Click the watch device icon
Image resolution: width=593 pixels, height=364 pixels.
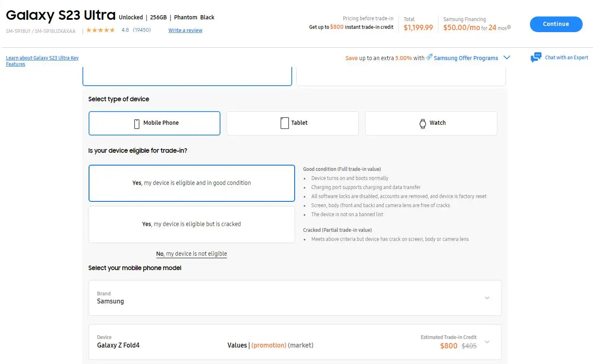point(422,124)
